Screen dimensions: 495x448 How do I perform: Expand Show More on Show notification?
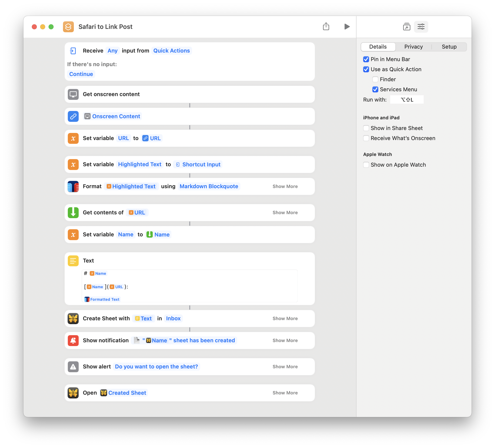pyautogui.click(x=285, y=340)
